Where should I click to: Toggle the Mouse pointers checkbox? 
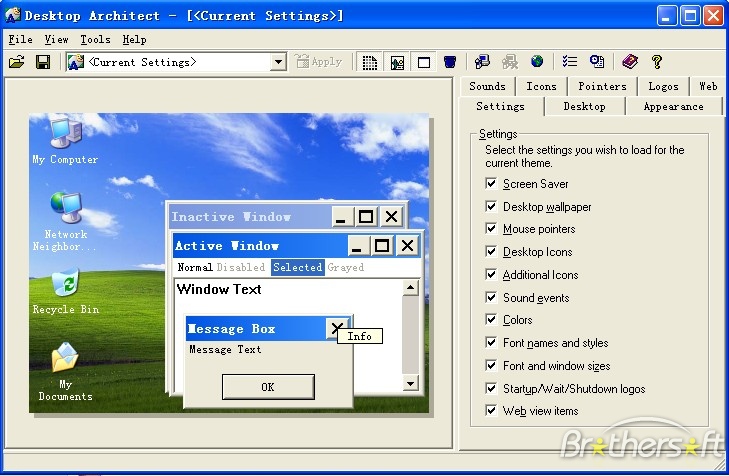pos(491,228)
